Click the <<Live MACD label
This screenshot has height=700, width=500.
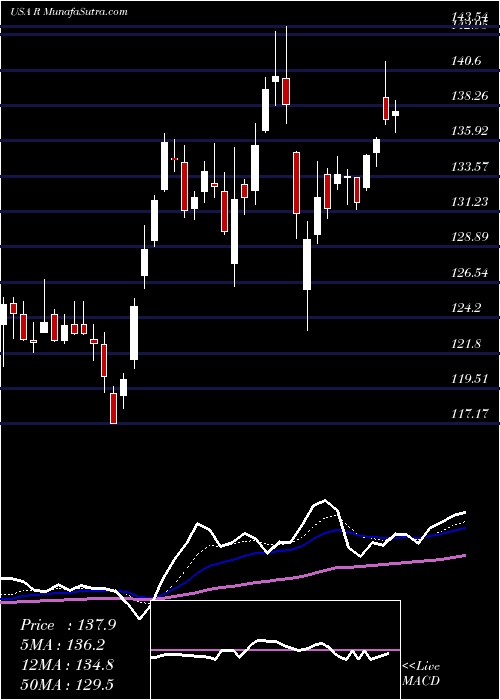tap(421, 673)
